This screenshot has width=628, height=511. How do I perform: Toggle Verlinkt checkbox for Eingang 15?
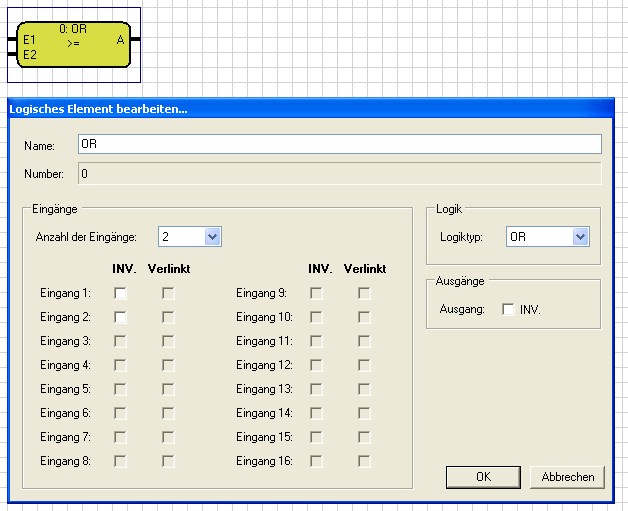[x=364, y=437]
